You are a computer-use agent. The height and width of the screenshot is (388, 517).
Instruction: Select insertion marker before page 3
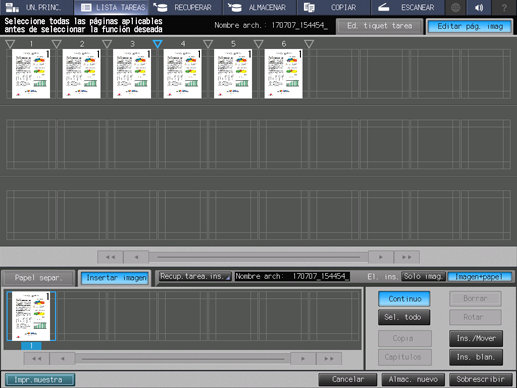[107, 44]
